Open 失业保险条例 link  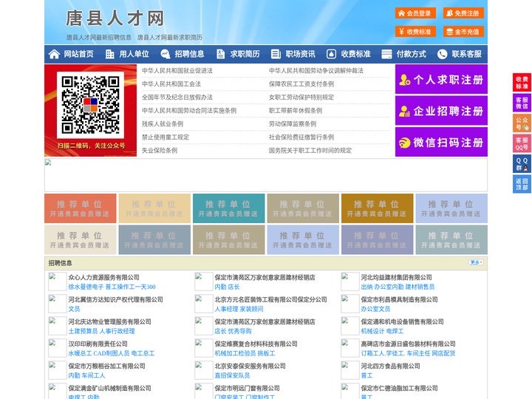160,150
